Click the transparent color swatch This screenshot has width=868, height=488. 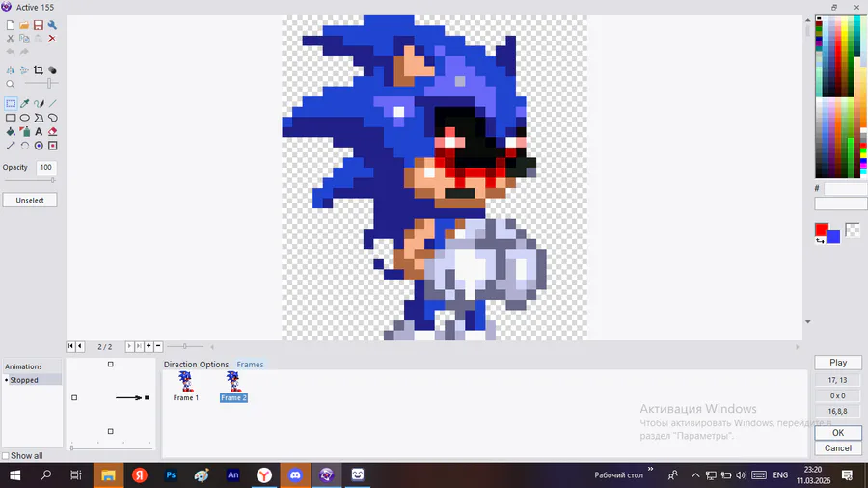click(853, 230)
